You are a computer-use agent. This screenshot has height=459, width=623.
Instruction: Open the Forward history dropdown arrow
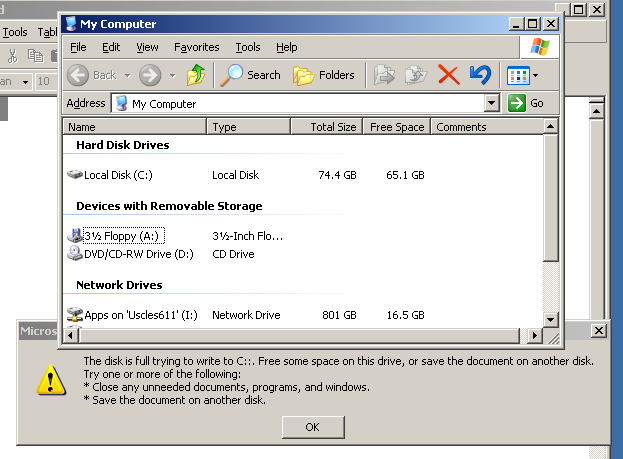point(172,75)
